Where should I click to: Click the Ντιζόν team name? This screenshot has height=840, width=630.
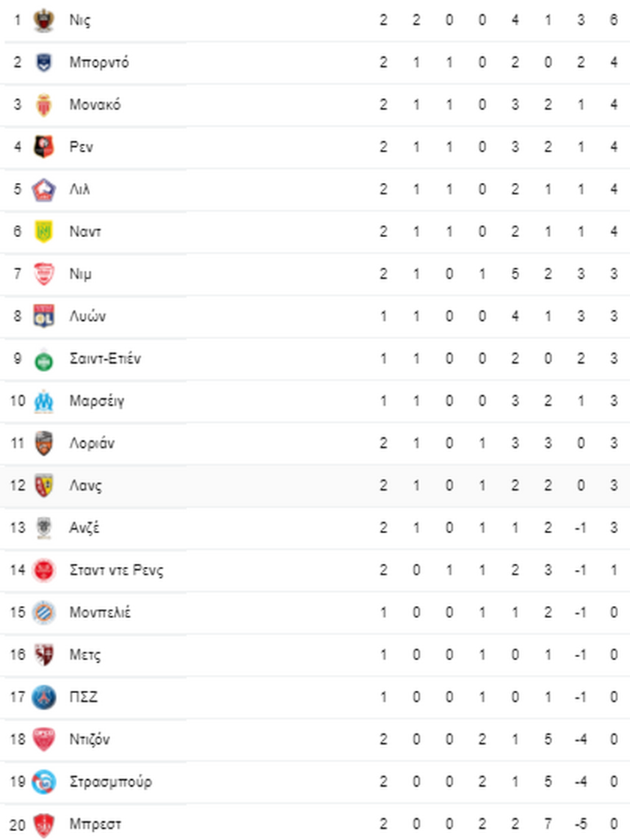pyautogui.click(x=89, y=740)
